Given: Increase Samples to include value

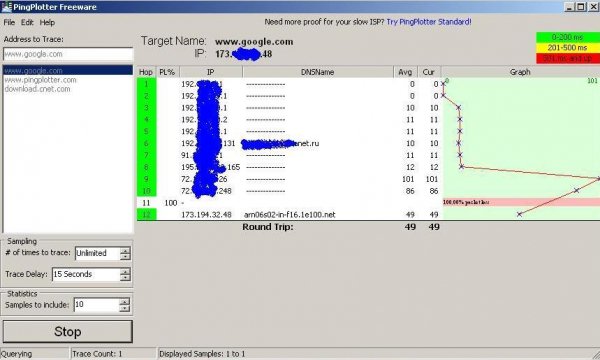Looking at the screenshot, I should 124,301.
